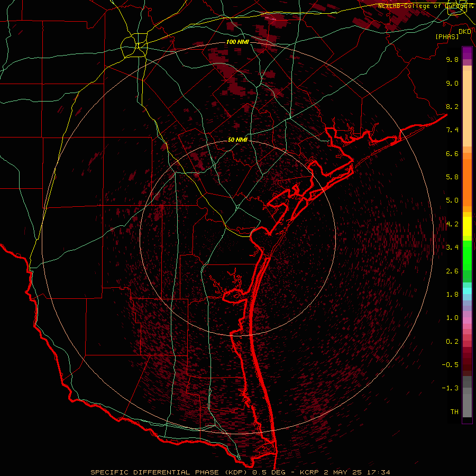
Task: Click the 4.2 value on the color scale
Action: (x=452, y=224)
